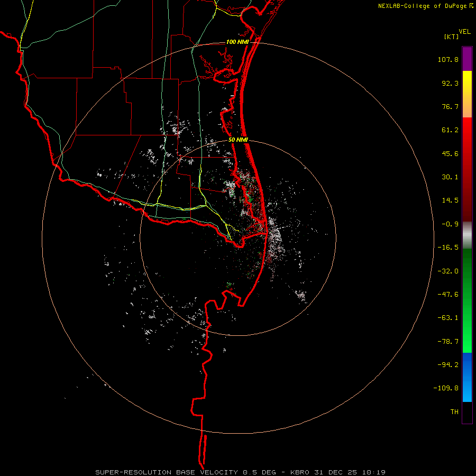Click the Super-Resolution Base Velocity caption
Viewport: 476px width, 476px height.
(x=241, y=472)
